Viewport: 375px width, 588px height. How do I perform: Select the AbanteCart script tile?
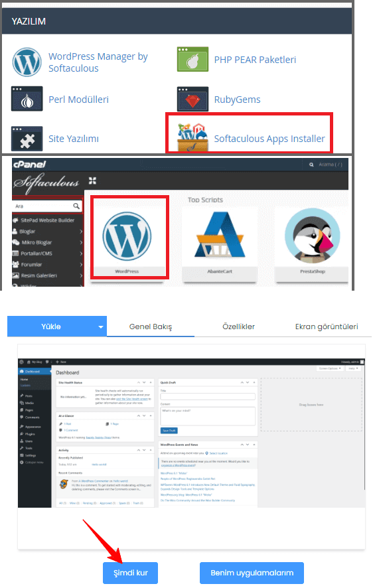click(x=220, y=244)
